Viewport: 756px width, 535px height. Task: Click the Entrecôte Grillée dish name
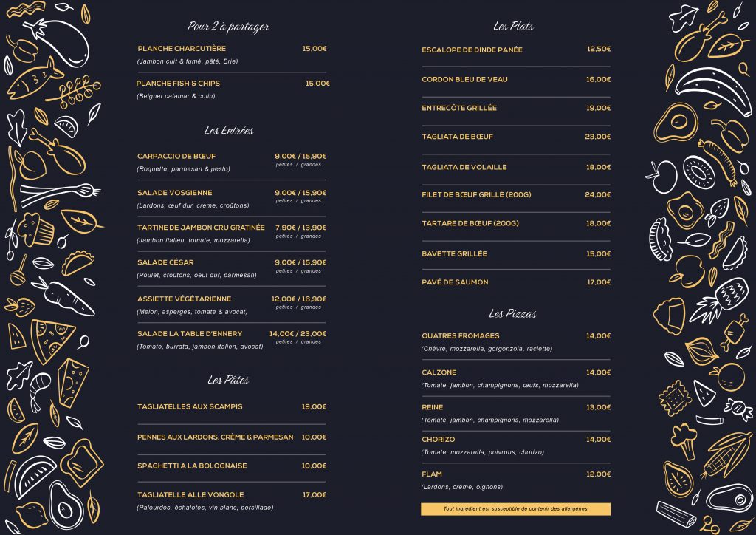point(459,109)
